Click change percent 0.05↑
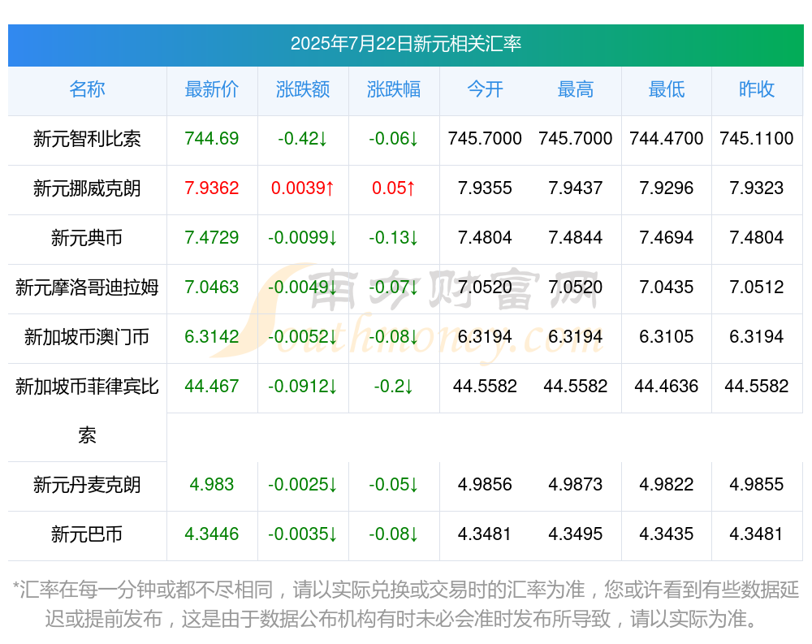 coord(394,188)
